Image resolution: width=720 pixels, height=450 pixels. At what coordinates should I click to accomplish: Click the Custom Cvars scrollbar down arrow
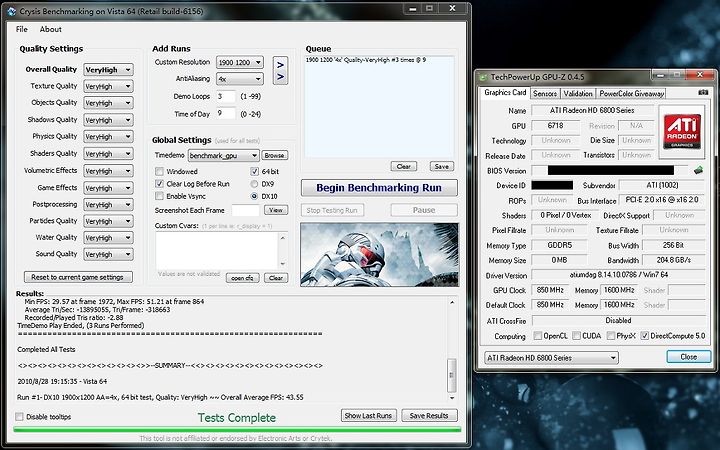282,264
